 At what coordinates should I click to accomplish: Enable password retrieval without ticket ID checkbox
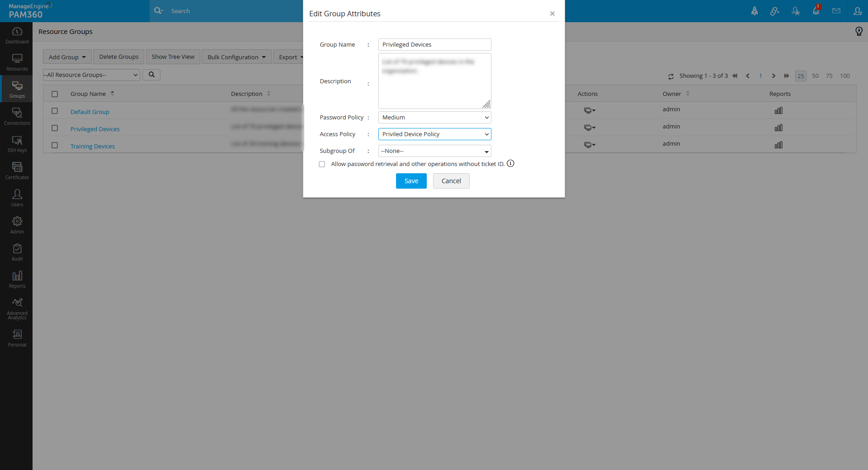(x=322, y=164)
